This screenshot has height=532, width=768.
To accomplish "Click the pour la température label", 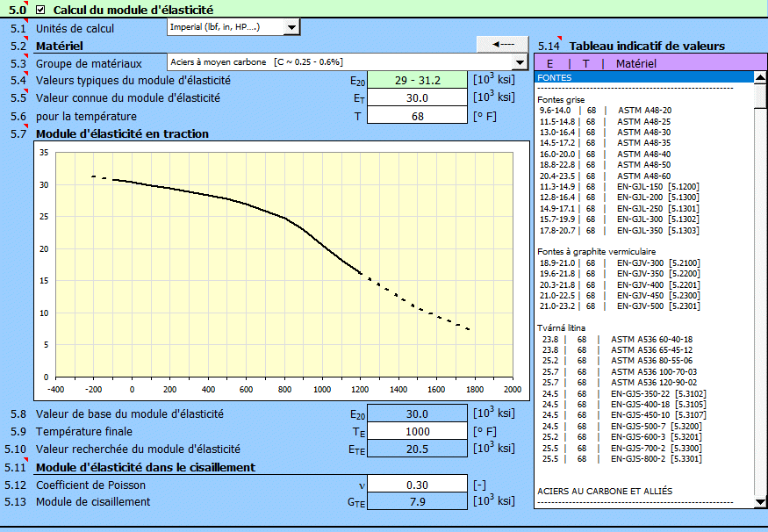I will [x=86, y=117].
